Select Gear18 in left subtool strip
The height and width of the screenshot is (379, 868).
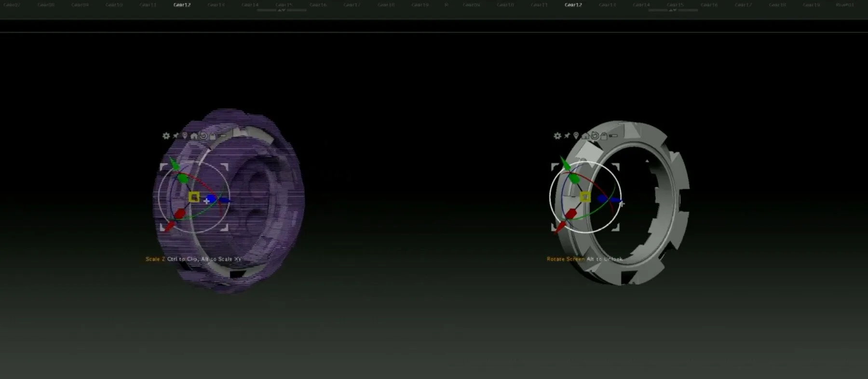[x=386, y=5]
